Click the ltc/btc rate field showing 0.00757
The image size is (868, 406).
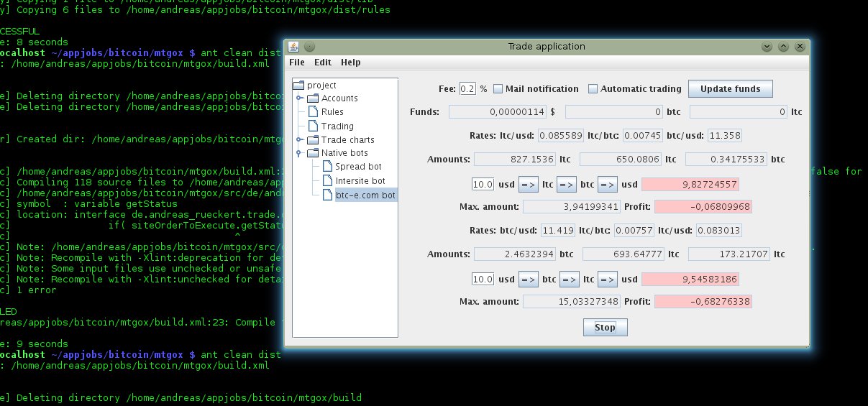tap(633, 231)
